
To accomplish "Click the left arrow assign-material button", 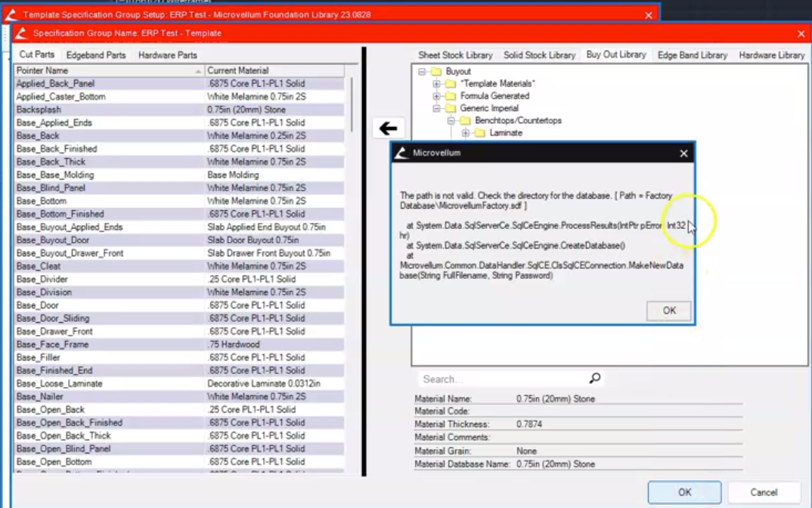I will 389,129.
